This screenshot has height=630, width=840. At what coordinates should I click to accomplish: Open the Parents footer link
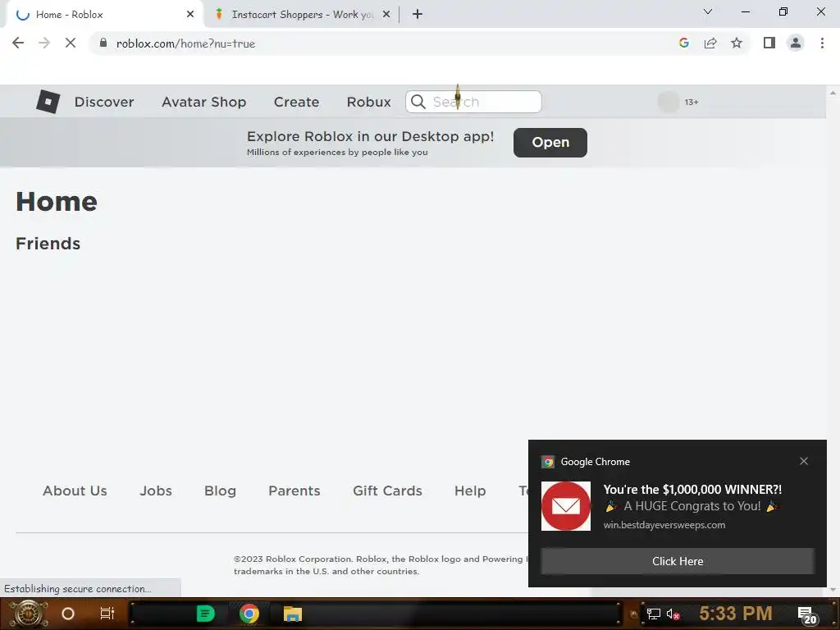coord(294,491)
